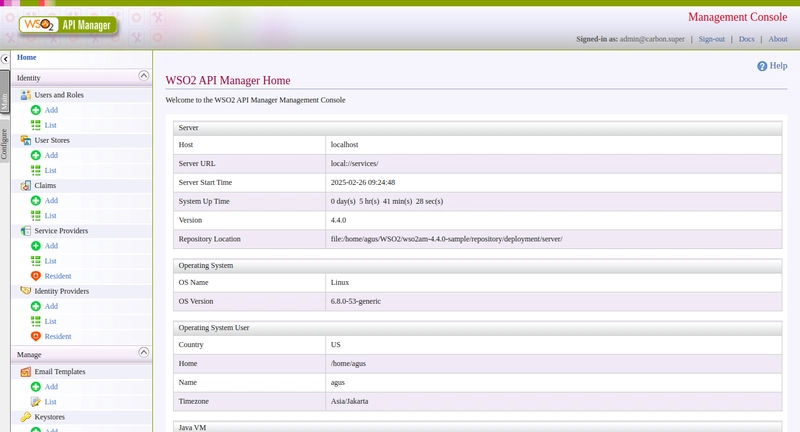Click the Management Console title text
This screenshot has width=800, height=432.
[737, 17]
